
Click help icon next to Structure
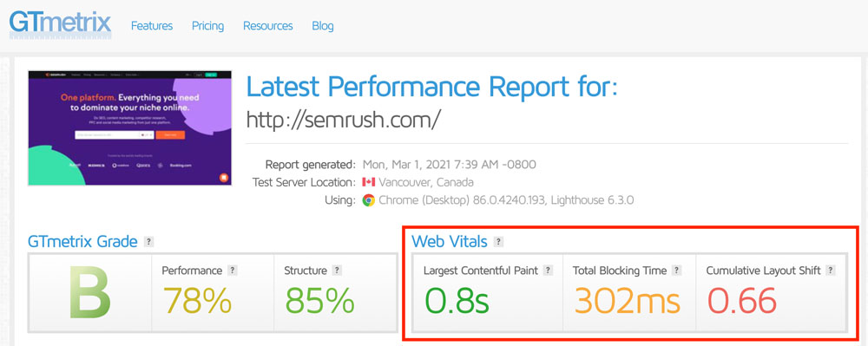tap(337, 271)
